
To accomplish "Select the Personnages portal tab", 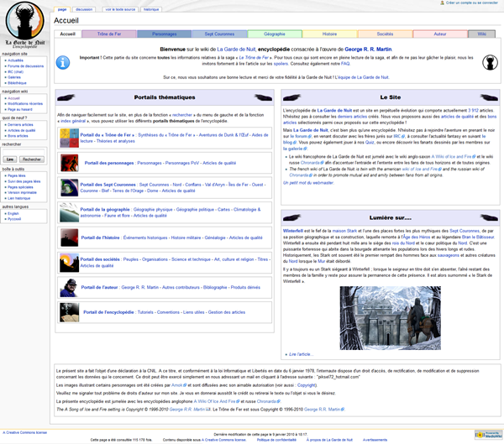I will pos(165,34).
